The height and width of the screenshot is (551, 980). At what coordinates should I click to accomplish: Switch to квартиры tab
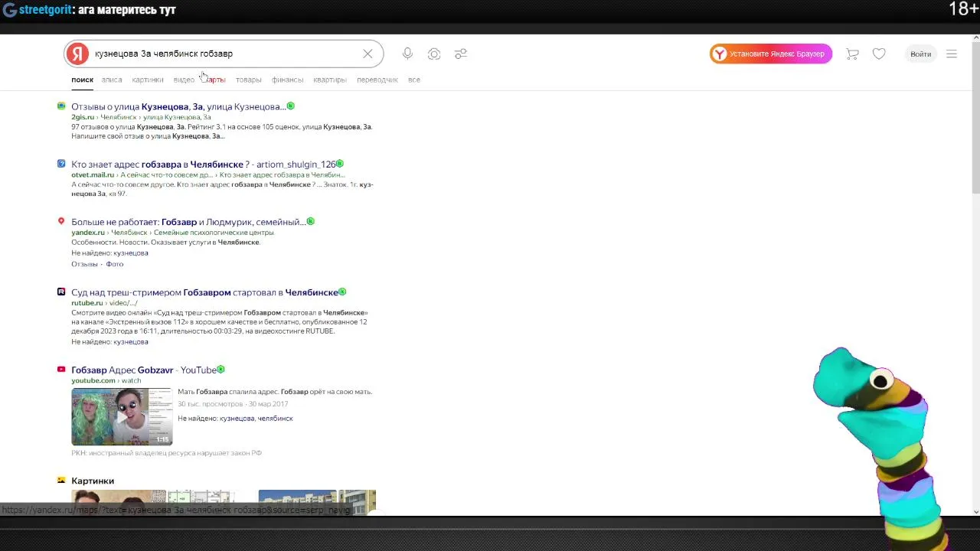330,80
